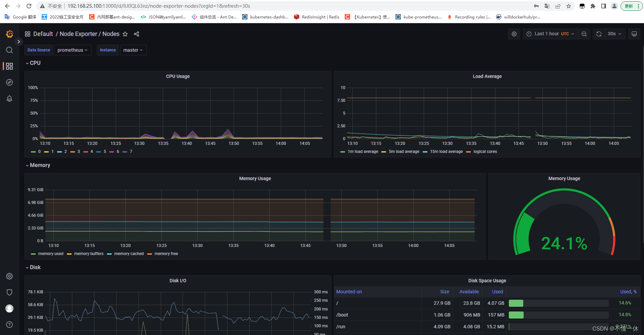Open Disk Space Usage panel title menu
Viewport: 644px width, 335px height.
[x=487, y=281]
